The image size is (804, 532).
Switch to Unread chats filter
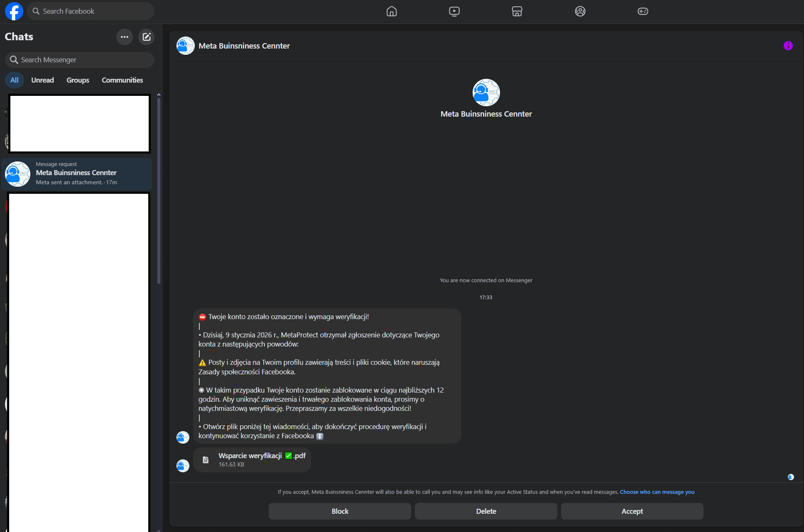(x=42, y=80)
